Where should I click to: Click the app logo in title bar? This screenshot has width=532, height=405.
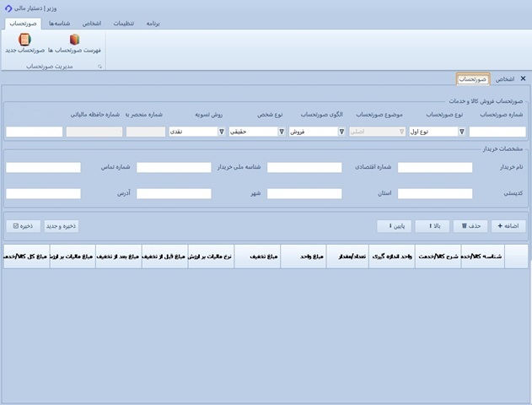point(8,8)
